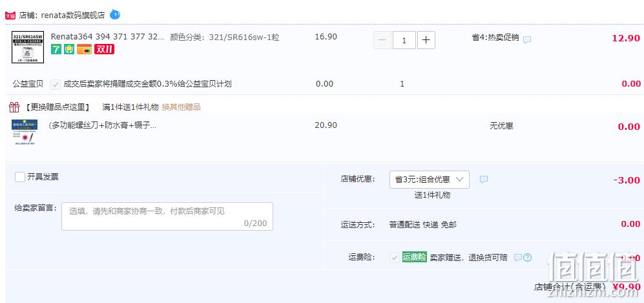Check the 开具发票 invoice checkbox
644x303 pixels.
tap(20, 177)
